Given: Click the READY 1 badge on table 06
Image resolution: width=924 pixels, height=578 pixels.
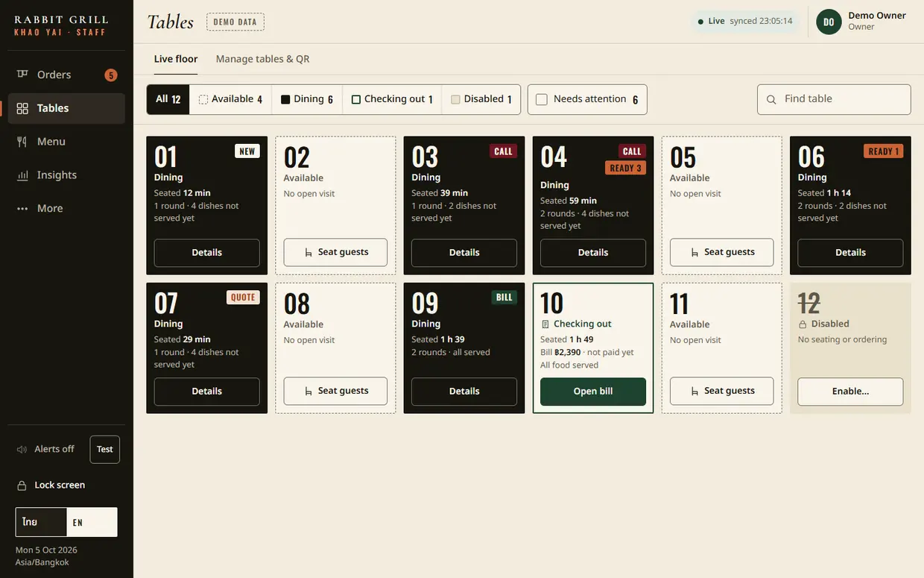Looking at the screenshot, I should point(884,151).
